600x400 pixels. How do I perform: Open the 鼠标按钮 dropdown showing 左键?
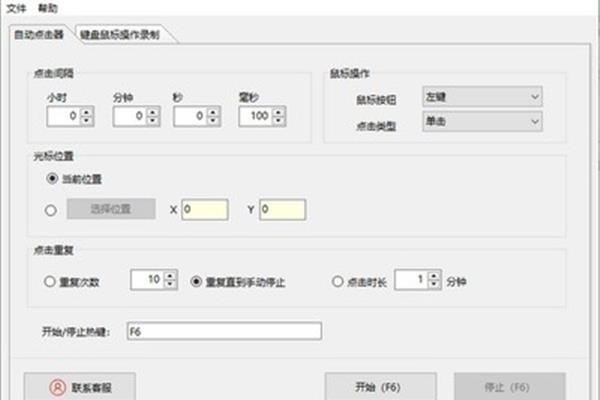[x=482, y=97]
